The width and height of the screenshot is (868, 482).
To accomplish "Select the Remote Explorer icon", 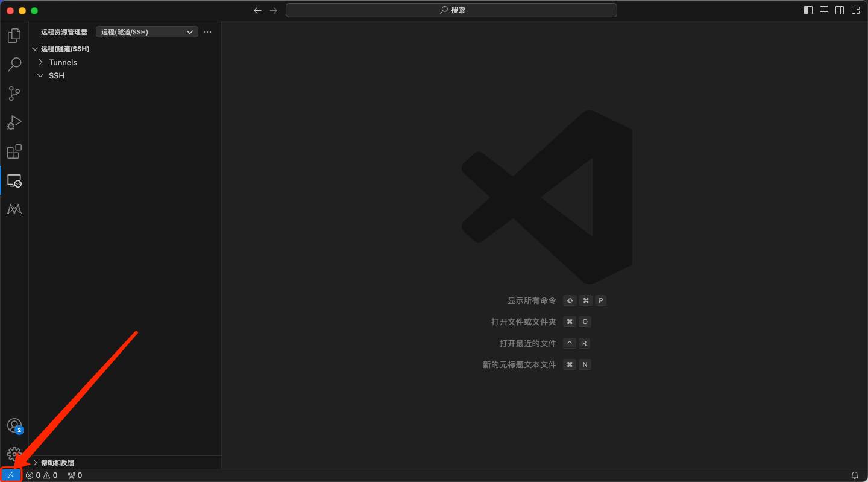I will (14, 180).
